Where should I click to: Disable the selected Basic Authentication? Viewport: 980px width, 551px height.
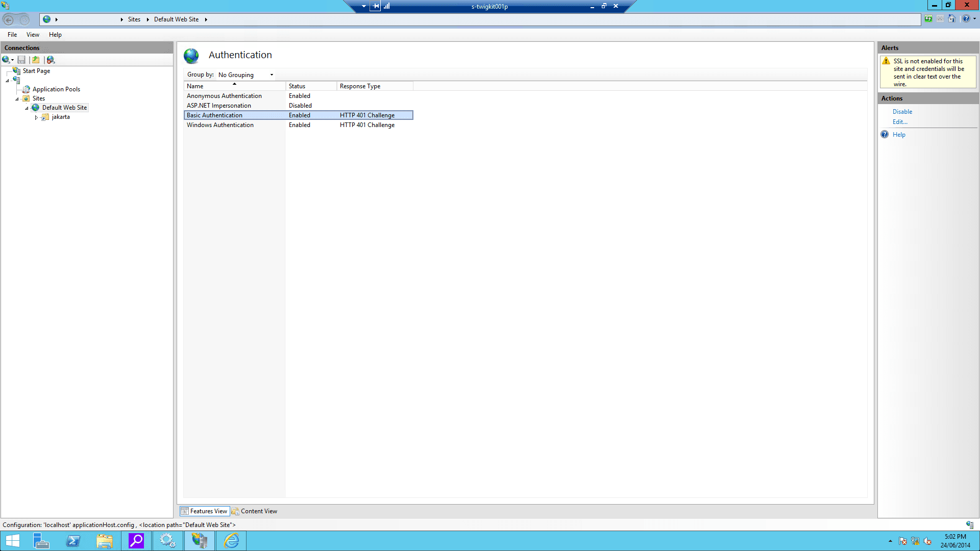coord(902,112)
